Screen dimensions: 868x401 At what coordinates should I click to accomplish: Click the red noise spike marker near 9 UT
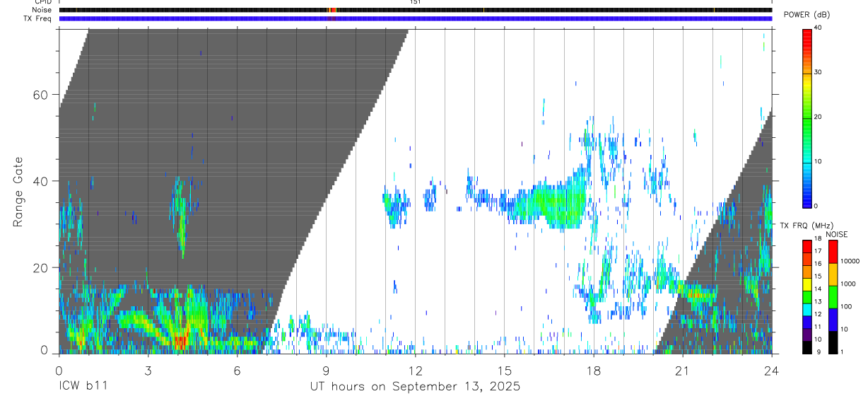click(x=333, y=10)
